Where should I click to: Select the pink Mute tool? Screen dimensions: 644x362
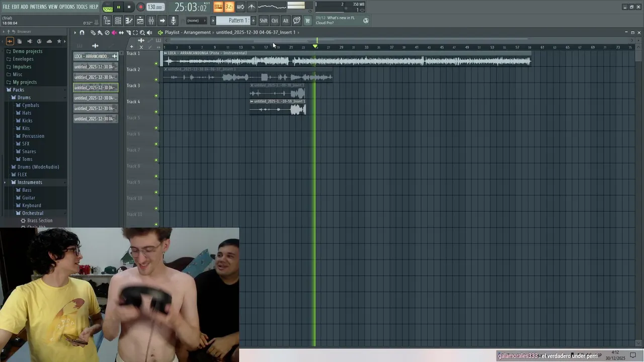[114, 32]
